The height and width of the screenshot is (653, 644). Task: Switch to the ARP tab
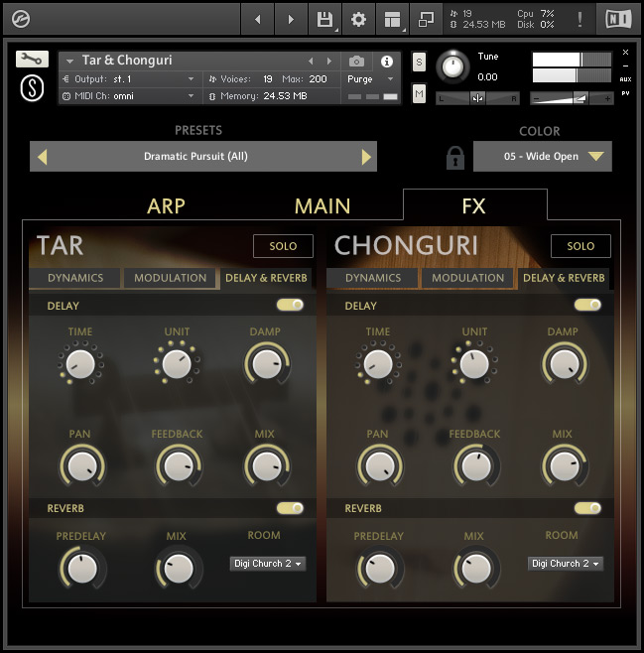point(166,206)
